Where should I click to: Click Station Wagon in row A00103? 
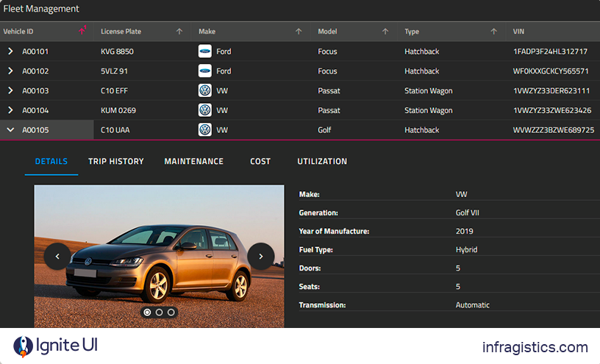[x=428, y=90]
